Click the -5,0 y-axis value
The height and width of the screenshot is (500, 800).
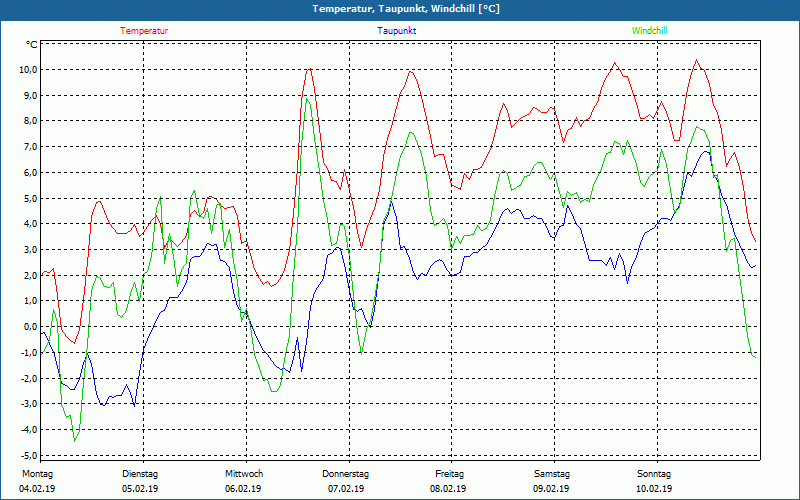[x=28, y=455]
